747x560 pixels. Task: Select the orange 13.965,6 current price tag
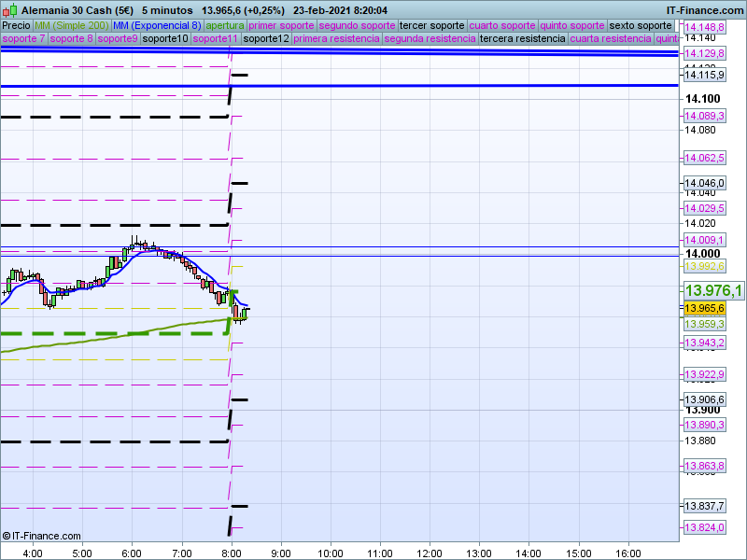click(705, 308)
